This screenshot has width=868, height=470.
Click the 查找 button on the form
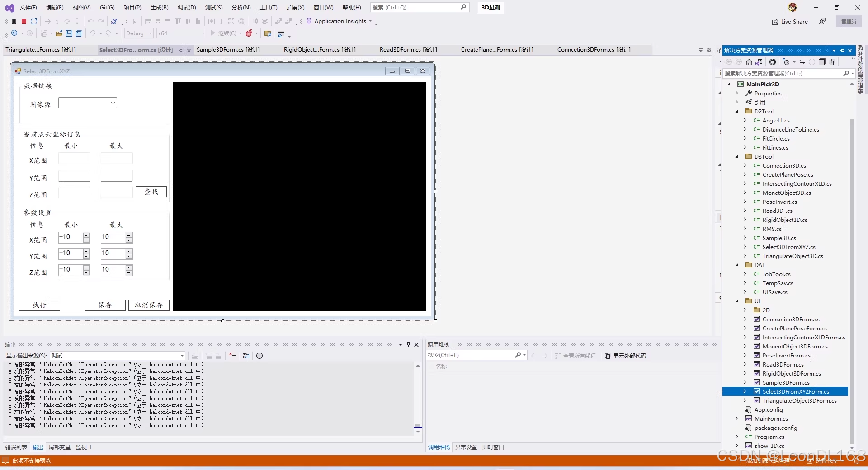point(151,192)
